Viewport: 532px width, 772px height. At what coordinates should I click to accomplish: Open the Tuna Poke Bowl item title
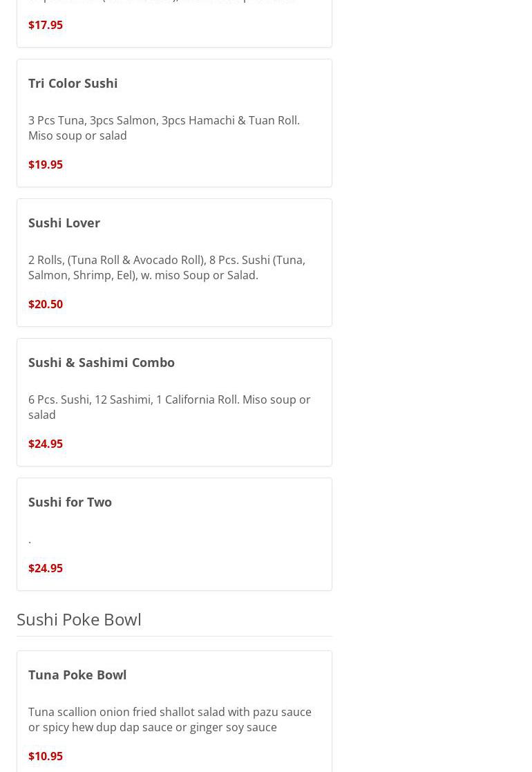[77, 675]
